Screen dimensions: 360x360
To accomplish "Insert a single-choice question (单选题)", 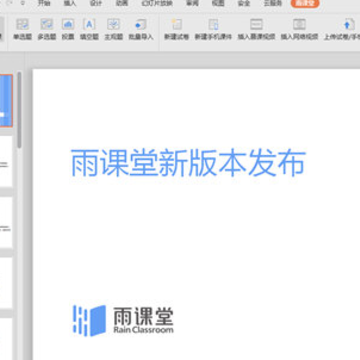I will 22,29.
